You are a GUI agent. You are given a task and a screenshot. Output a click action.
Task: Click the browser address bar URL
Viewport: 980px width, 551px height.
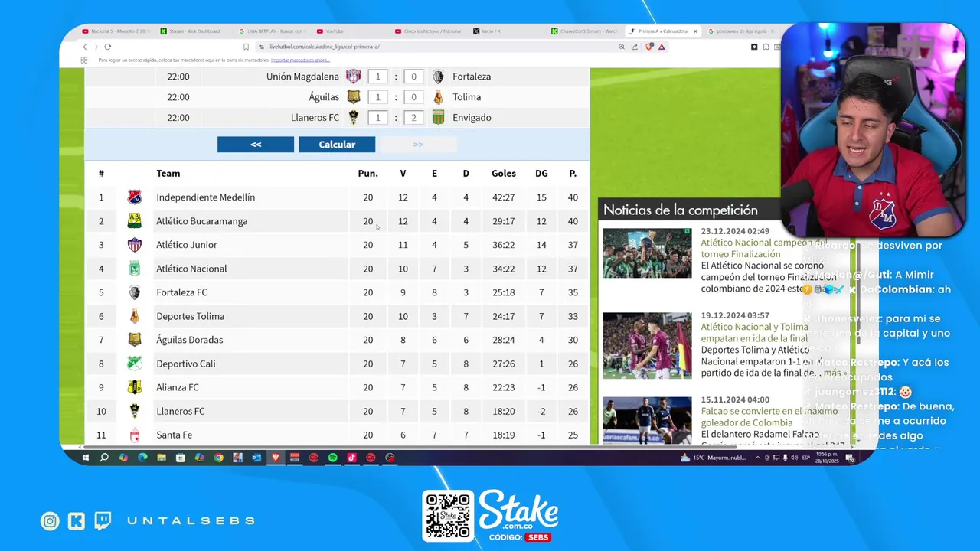325,47
